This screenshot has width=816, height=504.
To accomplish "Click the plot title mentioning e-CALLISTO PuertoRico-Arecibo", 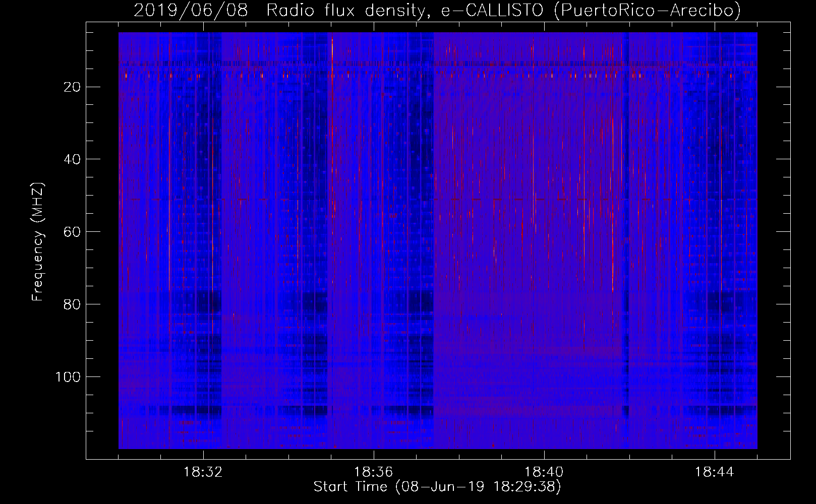I will (x=437, y=10).
